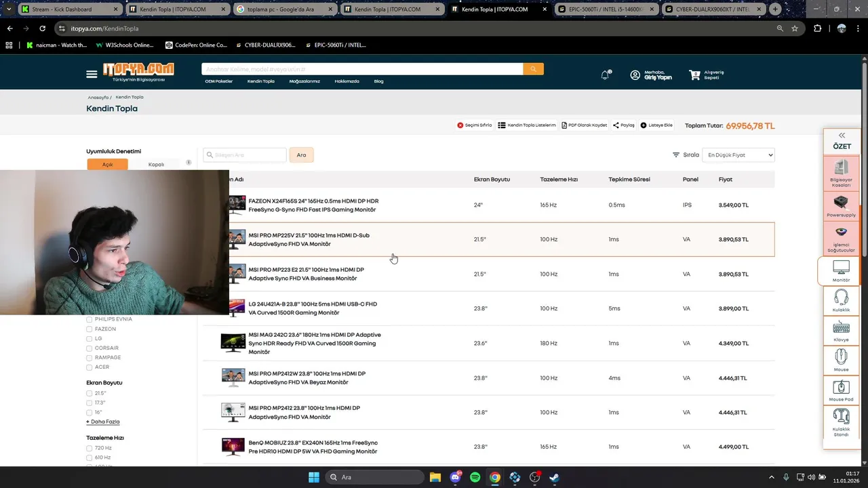Image resolution: width=868 pixels, height=488 pixels.
Task: Check the LG brand filter
Action: click(x=89, y=338)
